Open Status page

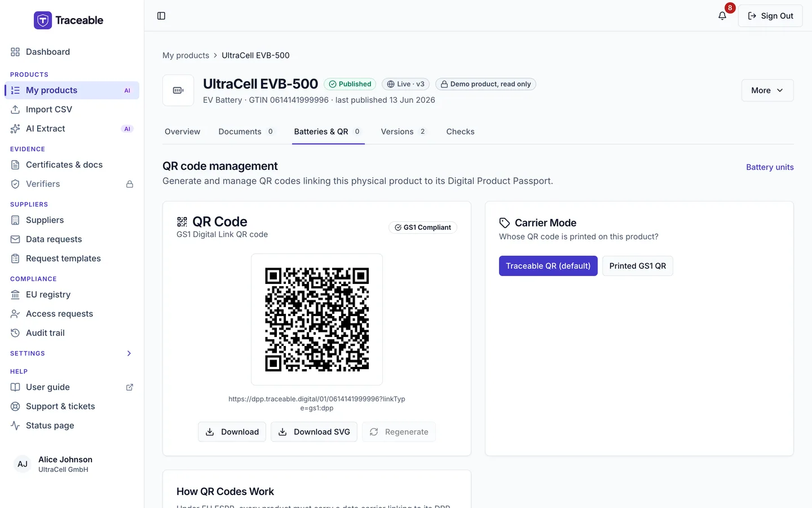72,426
